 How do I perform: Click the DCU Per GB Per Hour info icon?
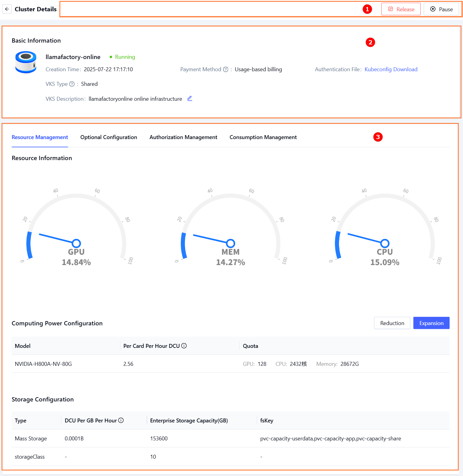[x=121, y=420]
